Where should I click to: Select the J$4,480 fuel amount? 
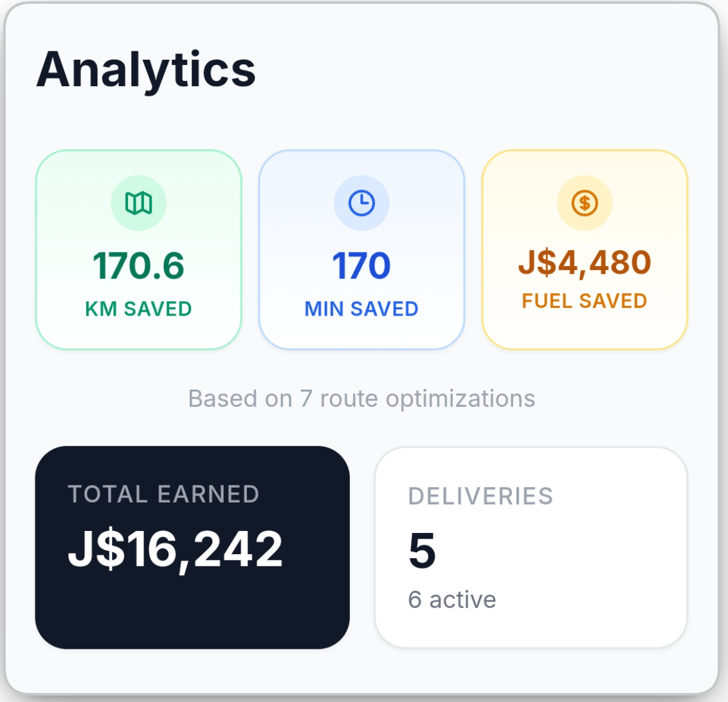tap(585, 262)
